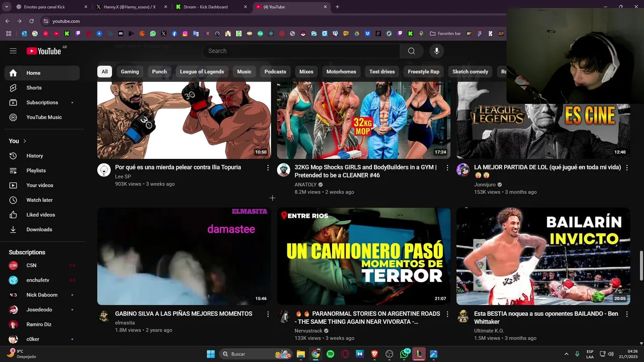Expand the You section
Image resolution: width=644 pixels, height=362 pixels.
[18, 141]
